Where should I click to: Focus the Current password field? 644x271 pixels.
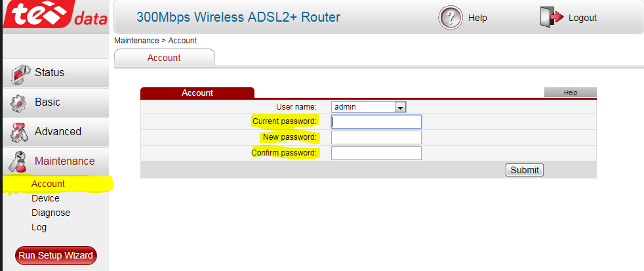point(376,121)
